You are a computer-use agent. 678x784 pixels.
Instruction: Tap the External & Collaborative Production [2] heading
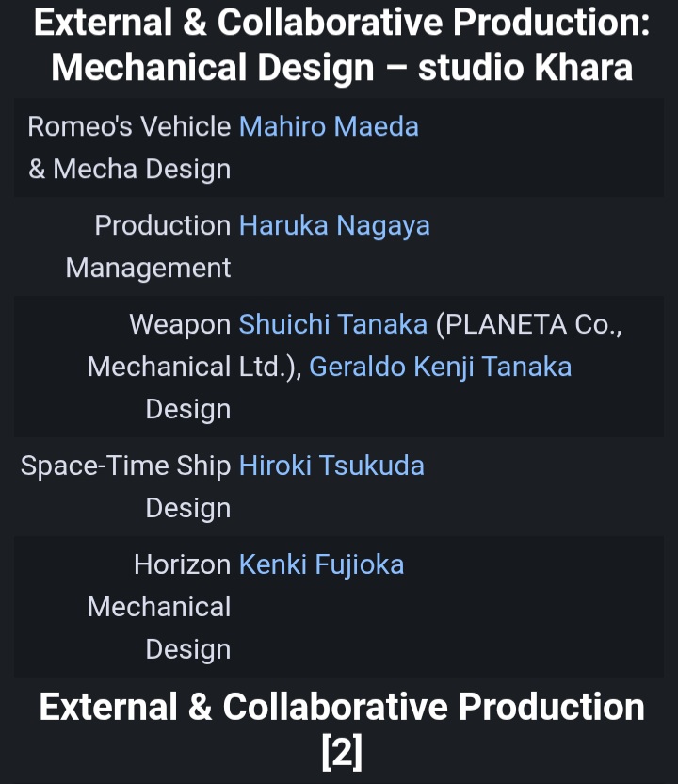click(x=342, y=729)
